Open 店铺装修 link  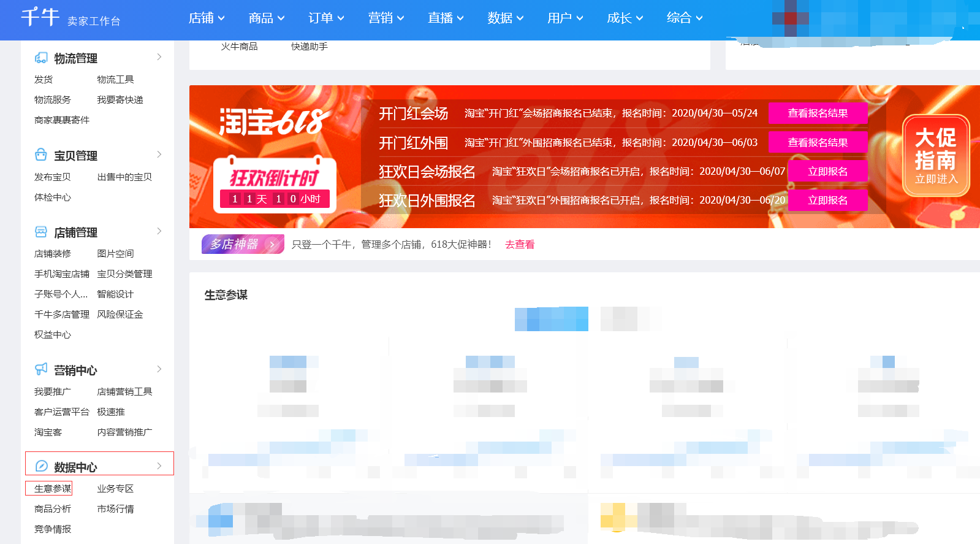53,253
